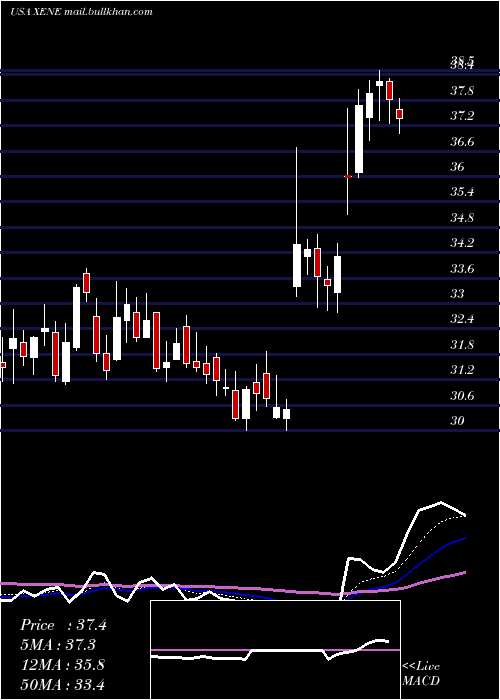Click the '<<Live MACD' label
The height and width of the screenshot is (700, 500).
click(421, 673)
